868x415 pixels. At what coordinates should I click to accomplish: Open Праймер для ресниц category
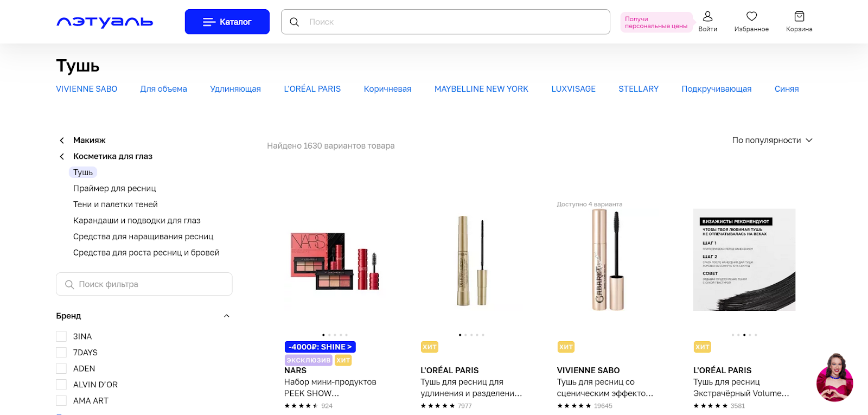pyautogui.click(x=114, y=188)
